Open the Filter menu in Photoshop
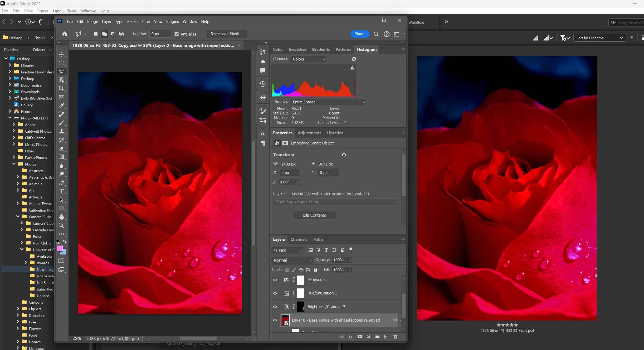Image resolution: width=644 pixels, height=350 pixels. point(146,22)
